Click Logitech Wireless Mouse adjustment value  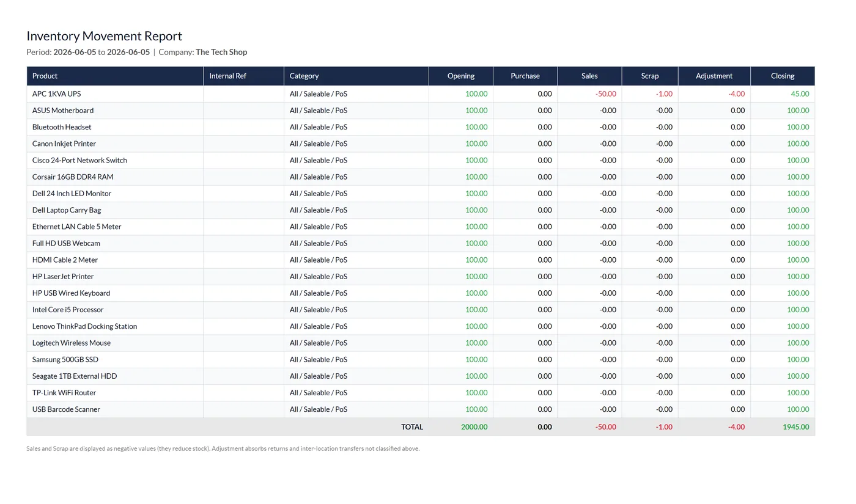[x=738, y=343]
